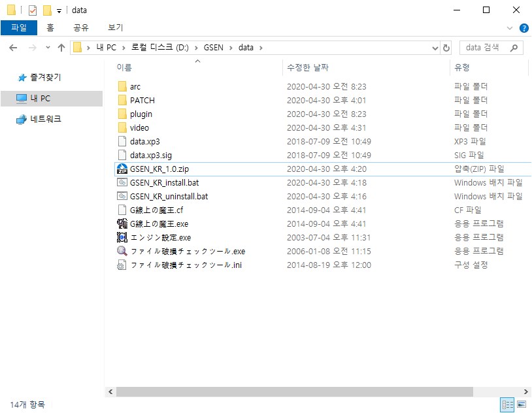Click the data.xp3 file icon

coord(122,141)
